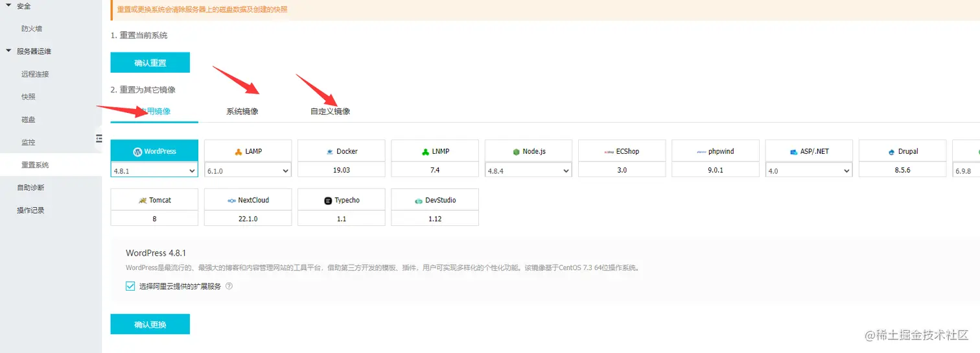Click phpwind version 9.0.1 cell
The width and height of the screenshot is (980, 353).
[715, 170]
